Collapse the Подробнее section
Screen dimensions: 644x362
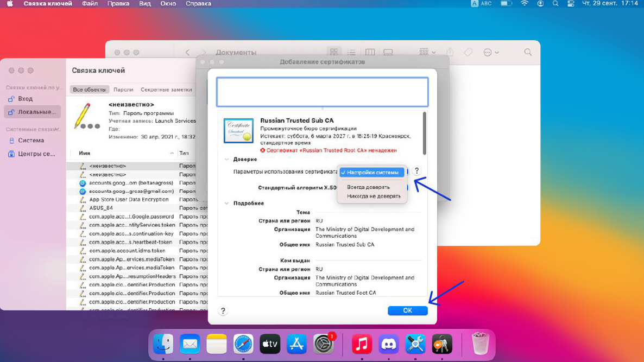227,203
